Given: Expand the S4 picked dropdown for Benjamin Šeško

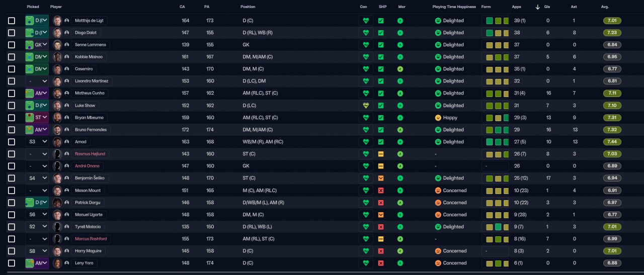Looking at the screenshot, I should (37, 178).
